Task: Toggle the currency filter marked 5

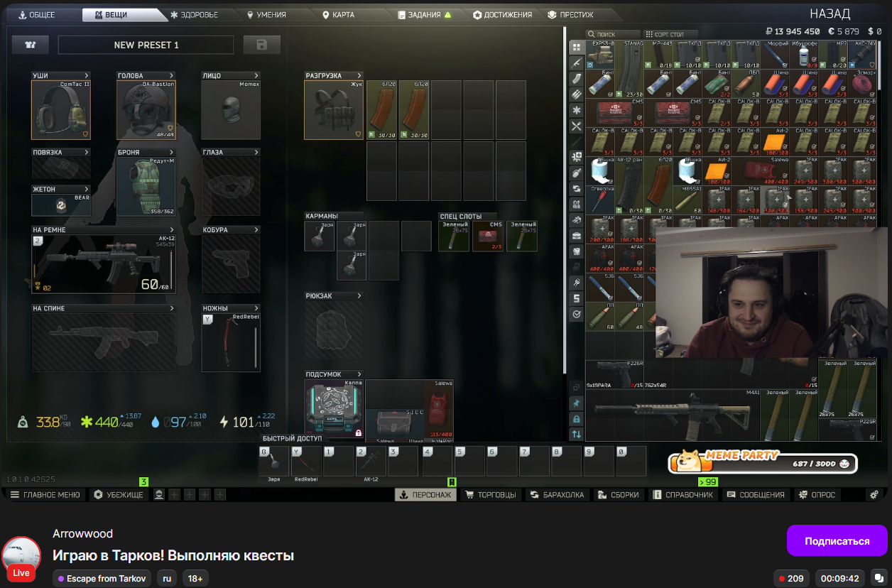Action: point(577,298)
